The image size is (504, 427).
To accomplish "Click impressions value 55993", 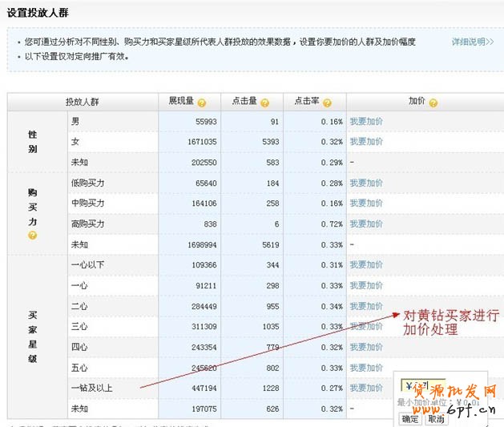I will pos(206,122).
